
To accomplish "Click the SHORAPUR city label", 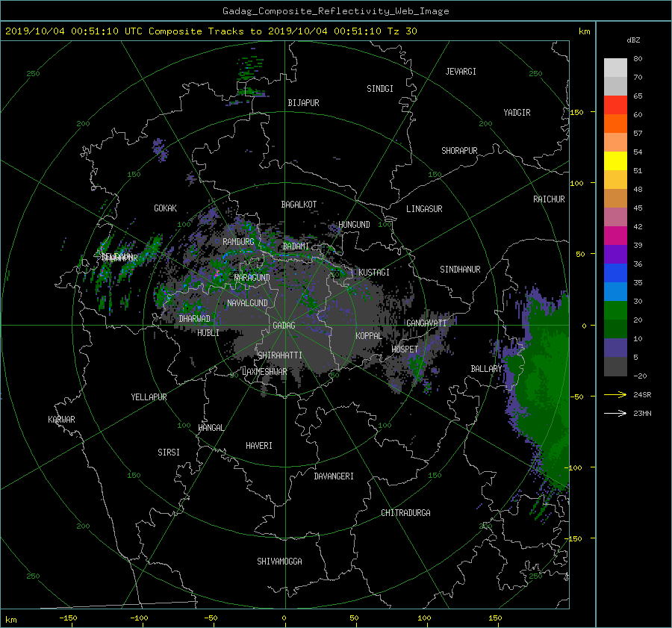I will tap(459, 151).
